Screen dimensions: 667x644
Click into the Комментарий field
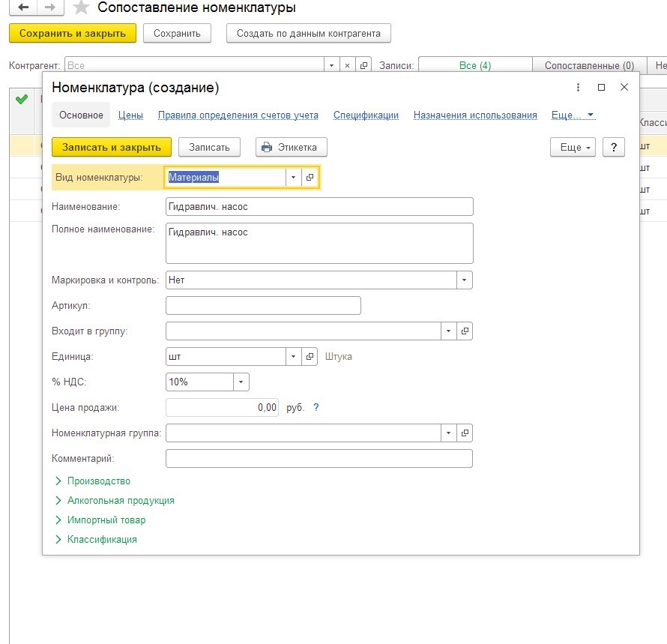319,458
